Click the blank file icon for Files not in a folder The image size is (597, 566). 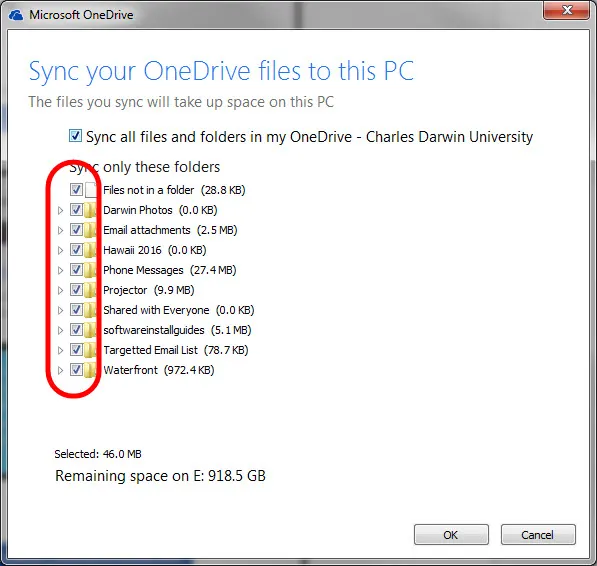[91, 190]
